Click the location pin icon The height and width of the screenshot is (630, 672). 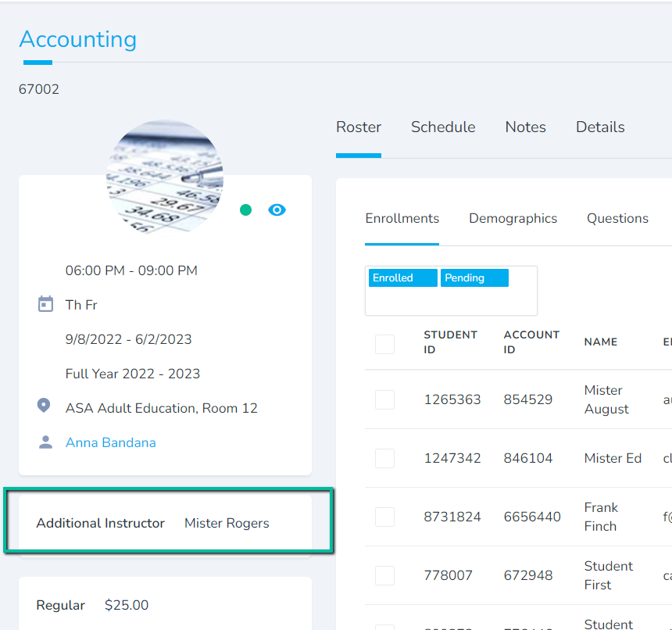coord(45,406)
